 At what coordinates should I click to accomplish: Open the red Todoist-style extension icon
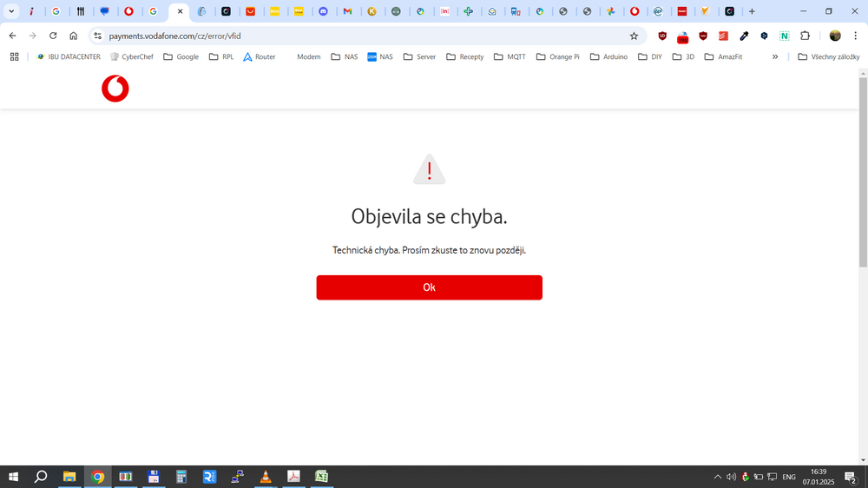723,36
